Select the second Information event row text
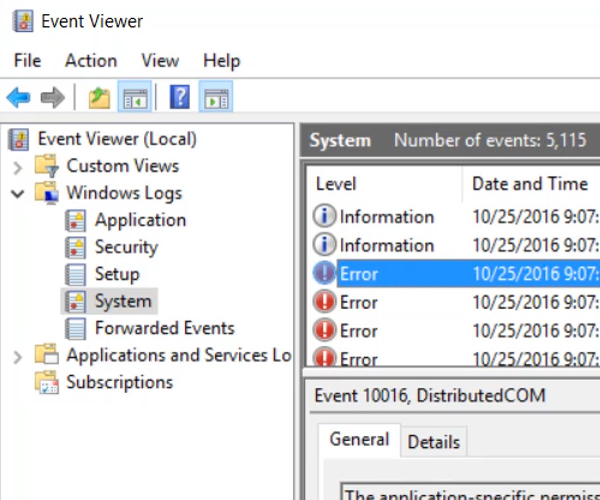The width and height of the screenshot is (600, 500). (387, 245)
